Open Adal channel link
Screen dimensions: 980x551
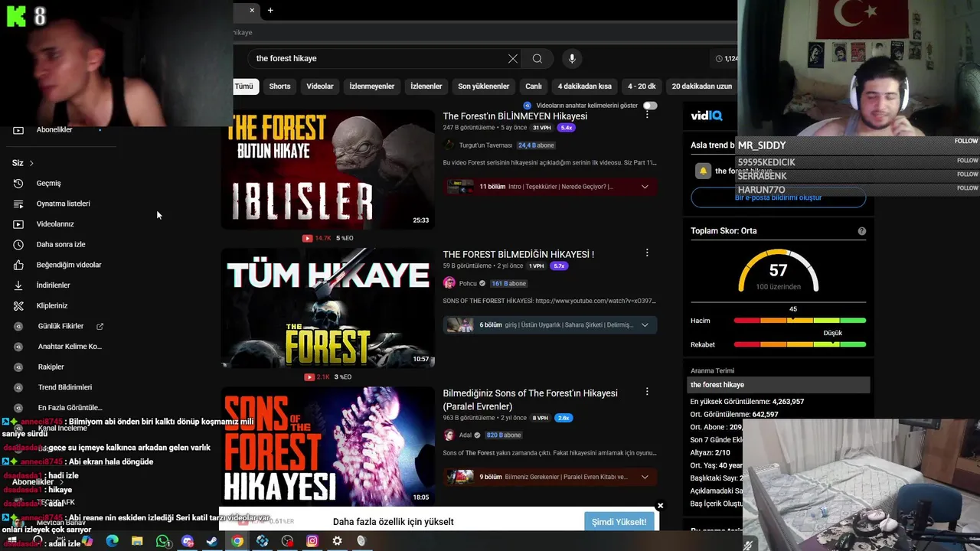point(465,435)
